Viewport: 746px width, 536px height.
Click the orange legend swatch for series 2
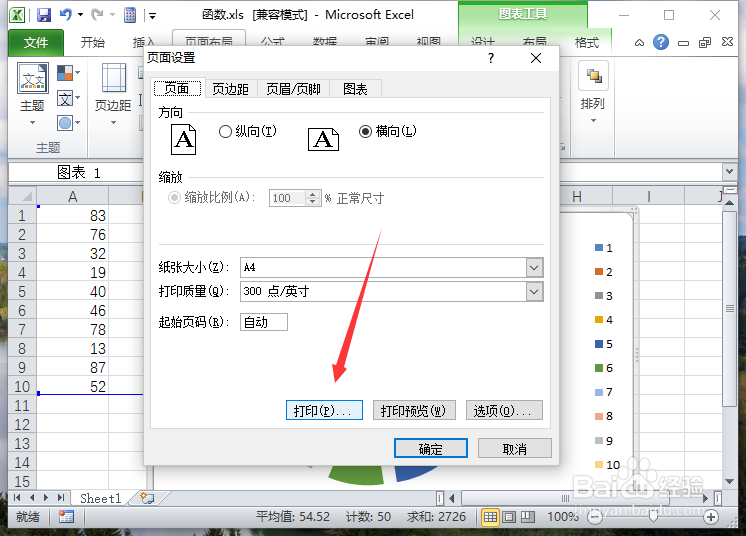(x=599, y=272)
